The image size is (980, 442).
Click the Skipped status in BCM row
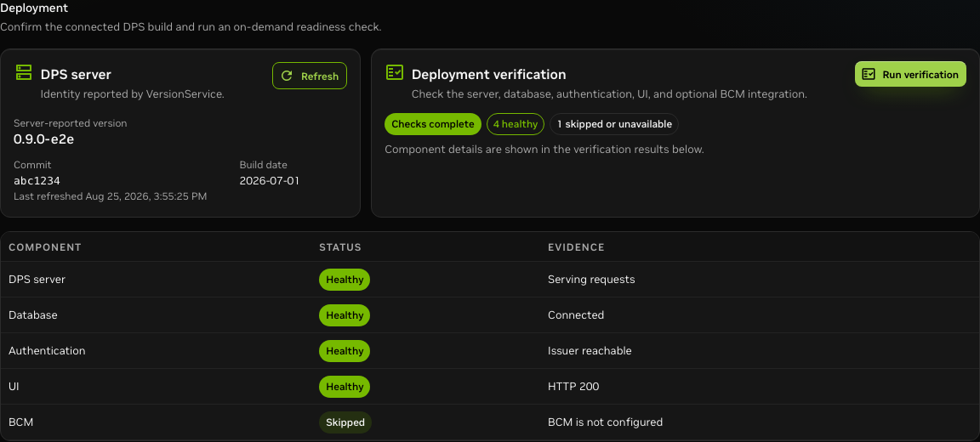(345, 422)
